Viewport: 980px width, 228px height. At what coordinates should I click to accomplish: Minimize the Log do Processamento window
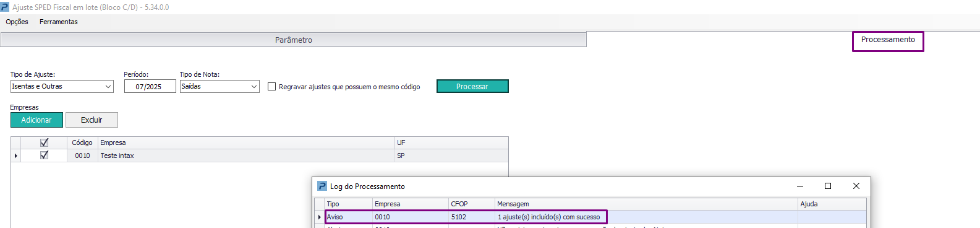point(800,186)
